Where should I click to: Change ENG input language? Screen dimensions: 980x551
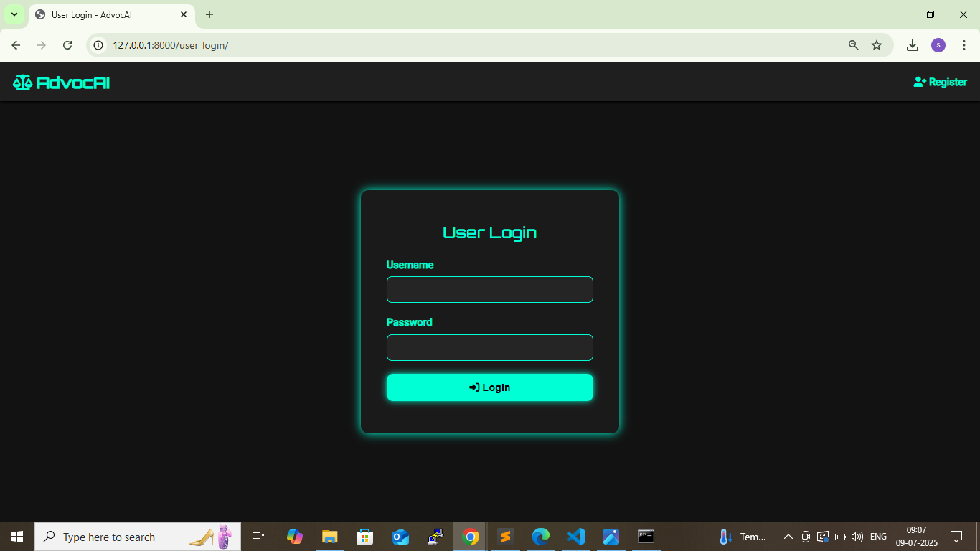pyautogui.click(x=878, y=537)
